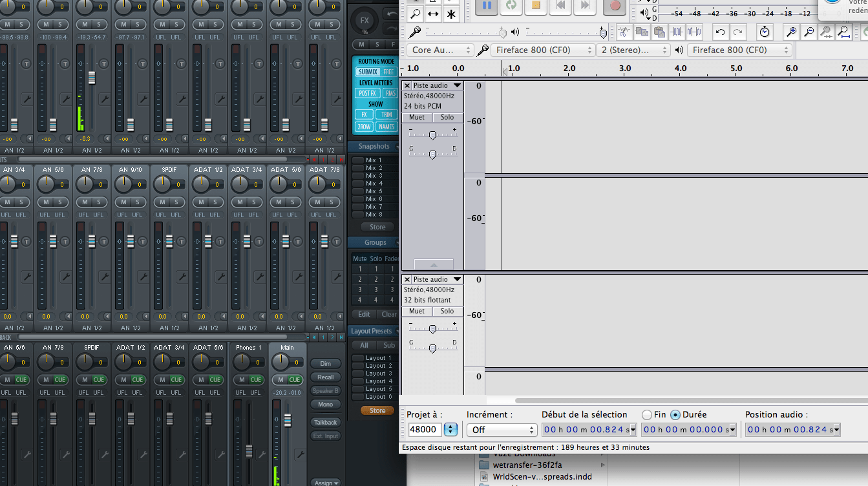Silence the selected audio
Image resolution: width=868 pixels, height=486 pixels.
pyautogui.click(x=694, y=32)
